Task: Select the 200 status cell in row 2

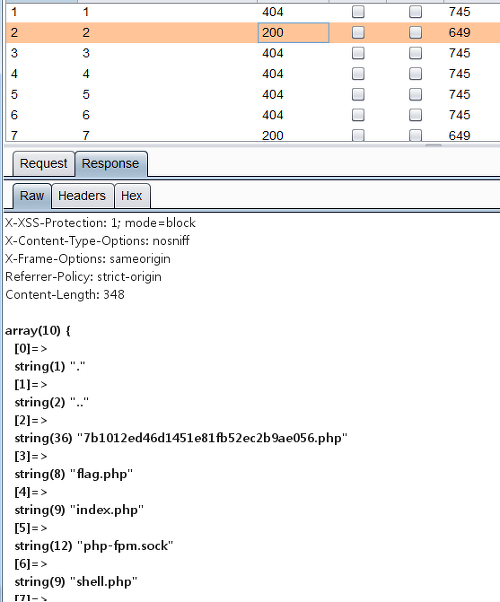Action: click(293, 33)
